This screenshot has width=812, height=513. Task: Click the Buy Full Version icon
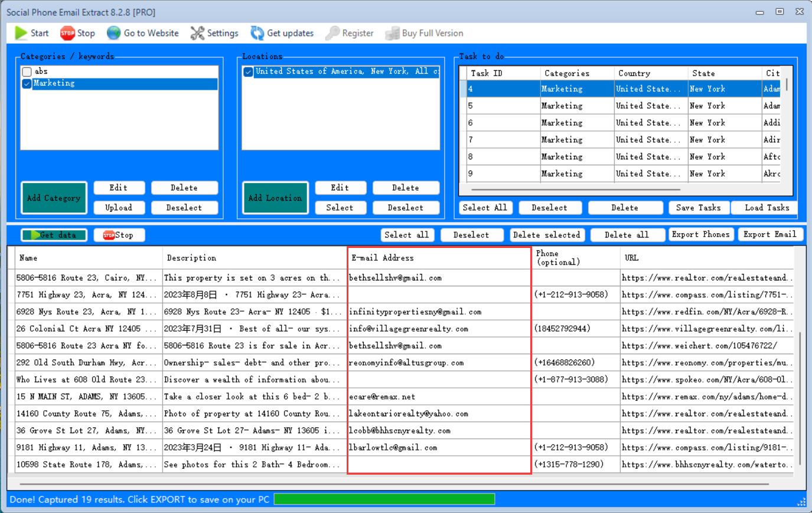(x=392, y=33)
